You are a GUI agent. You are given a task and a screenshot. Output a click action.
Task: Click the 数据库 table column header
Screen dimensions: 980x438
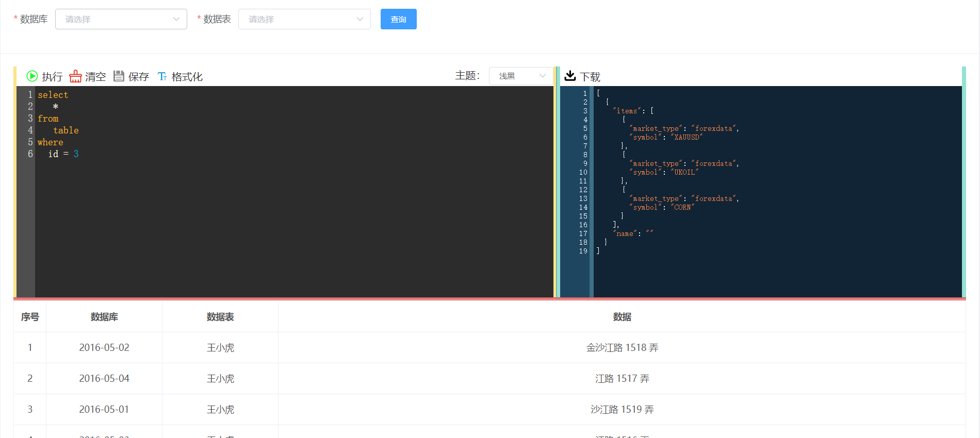coord(104,317)
